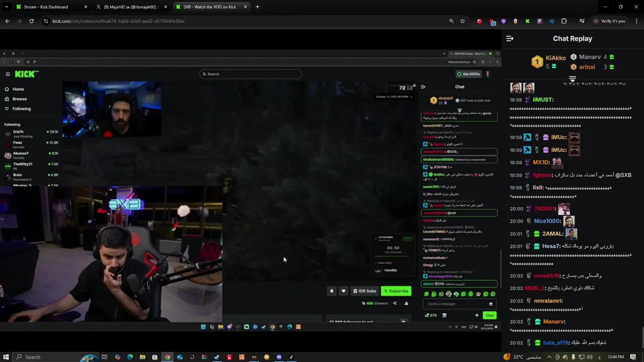Screen dimensions: 644x362
Task: Open the notification center icon
Action: 633,357
